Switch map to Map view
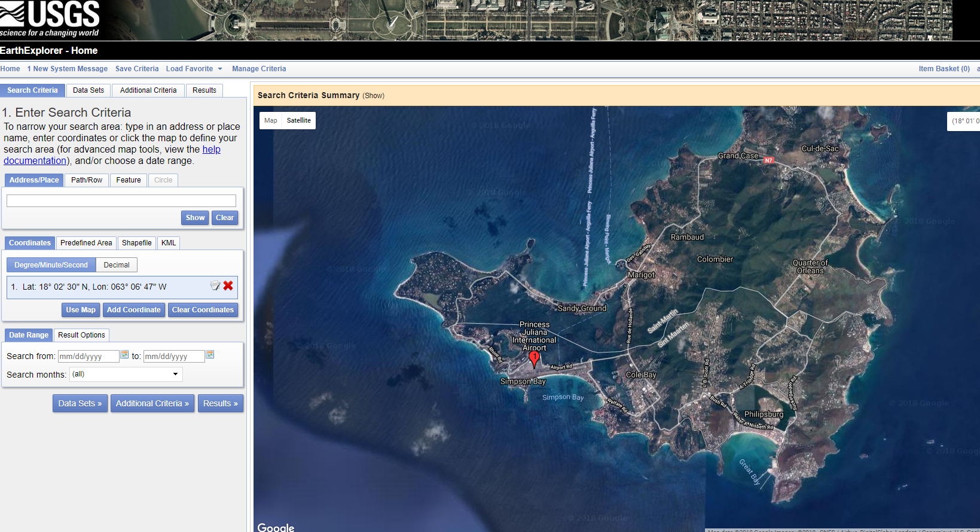Image resolution: width=980 pixels, height=532 pixels. (x=271, y=120)
